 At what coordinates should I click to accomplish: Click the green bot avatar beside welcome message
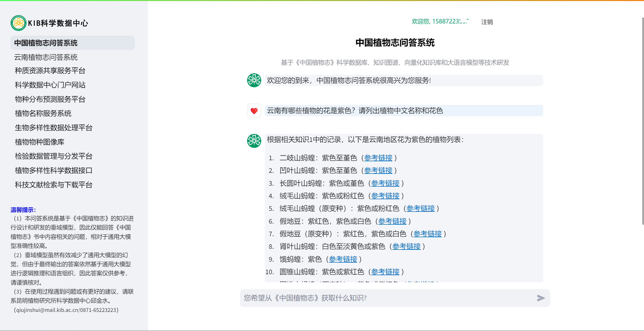coord(254,80)
